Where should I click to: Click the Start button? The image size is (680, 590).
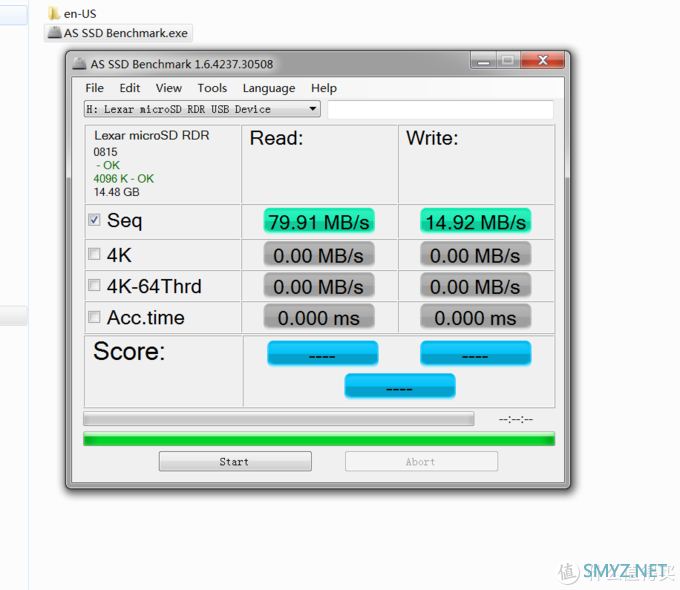pyautogui.click(x=235, y=462)
